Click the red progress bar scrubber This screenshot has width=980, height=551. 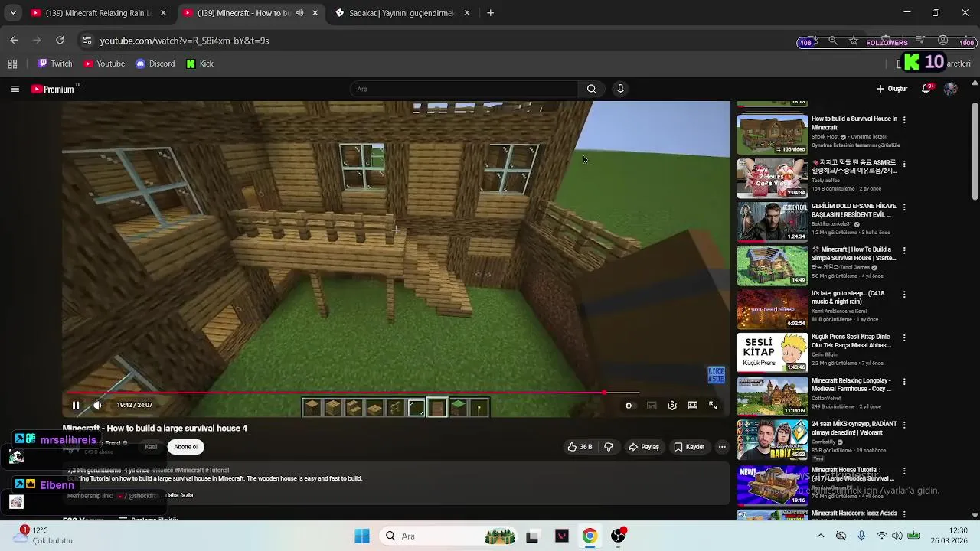click(x=604, y=393)
